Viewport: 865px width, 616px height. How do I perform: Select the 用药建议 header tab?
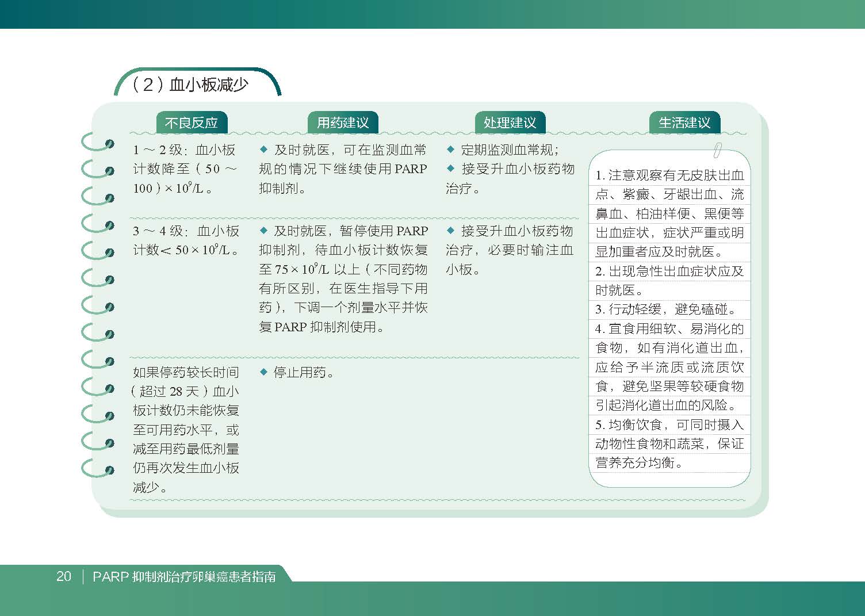(x=343, y=123)
